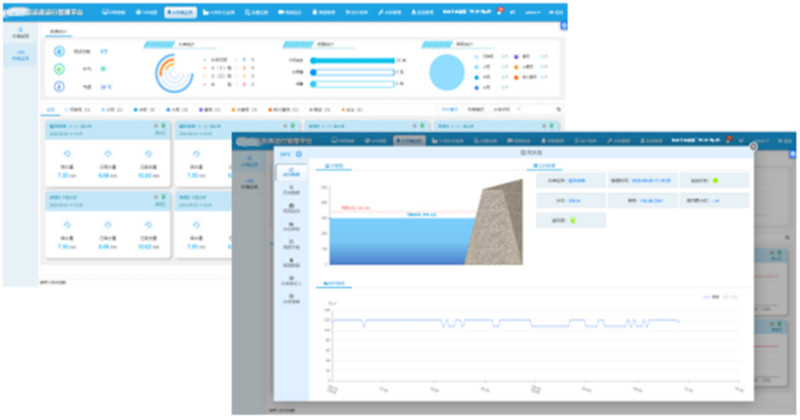Close the reservoir water level detail dialog
This screenshot has width=800, height=420.
pos(751,146)
